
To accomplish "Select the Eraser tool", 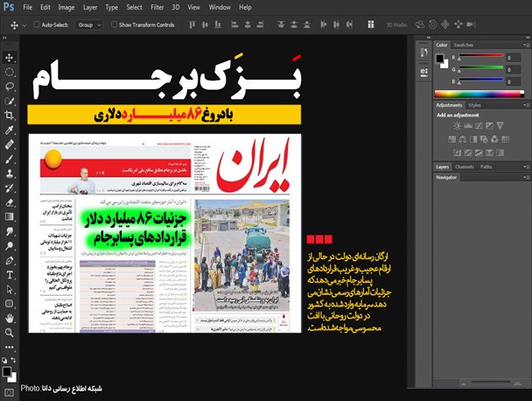I will [x=9, y=202].
